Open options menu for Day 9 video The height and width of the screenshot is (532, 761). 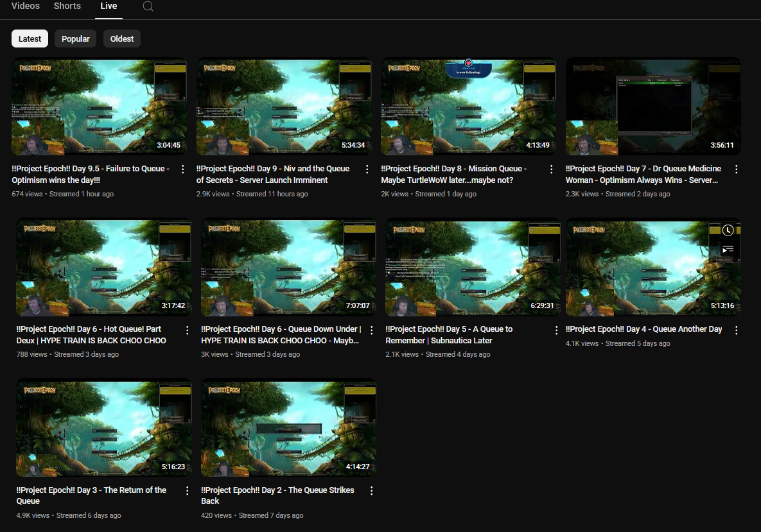(x=367, y=169)
